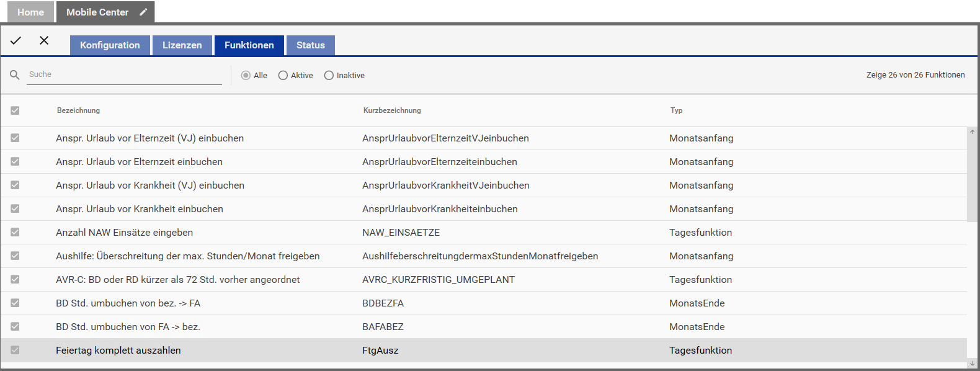Click into the Suche search field
This screenshot has width=980, height=371.
(124, 74)
